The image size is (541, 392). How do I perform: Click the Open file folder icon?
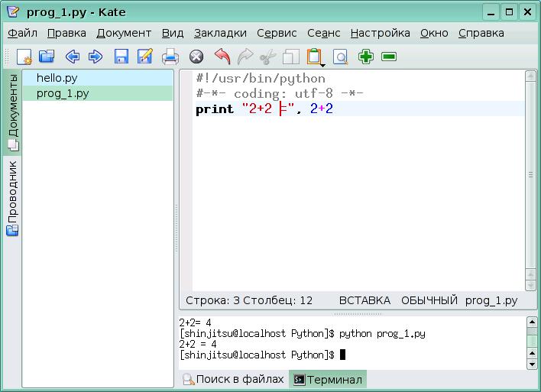point(47,57)
